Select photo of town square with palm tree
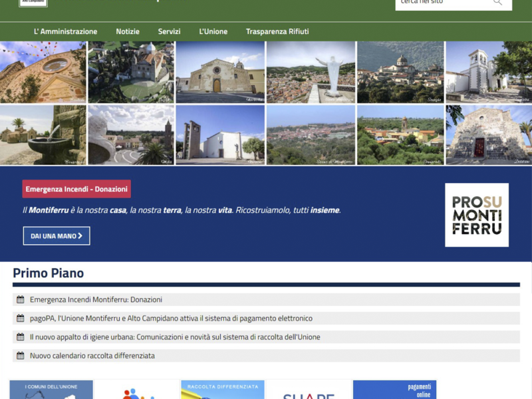Viewport: 532px width, 399px height. [131, 135]
